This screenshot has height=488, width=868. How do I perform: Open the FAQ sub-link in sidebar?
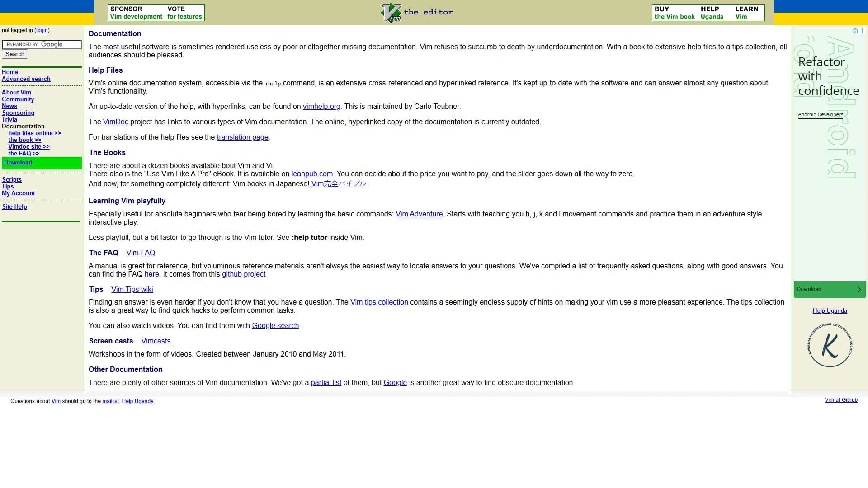coord(24,154)
